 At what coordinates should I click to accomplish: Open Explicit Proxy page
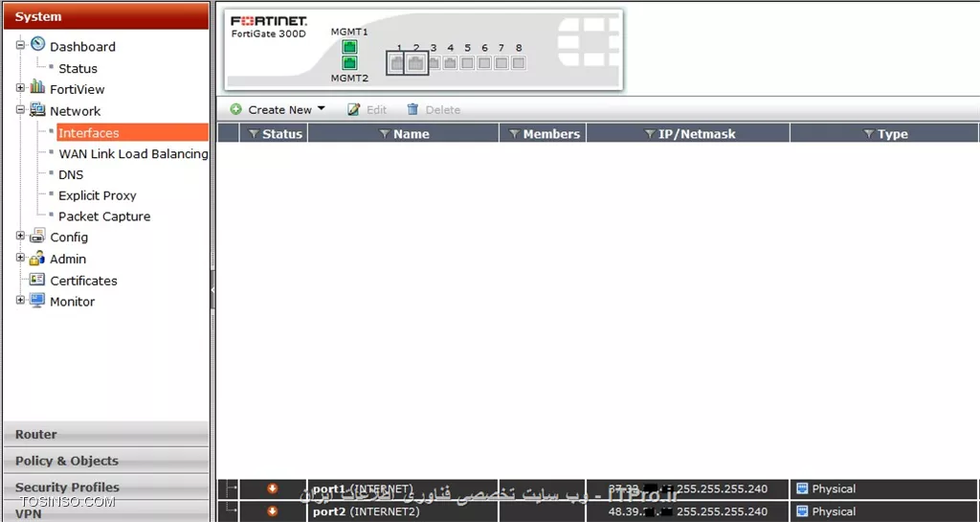click(x=97, y=195)
